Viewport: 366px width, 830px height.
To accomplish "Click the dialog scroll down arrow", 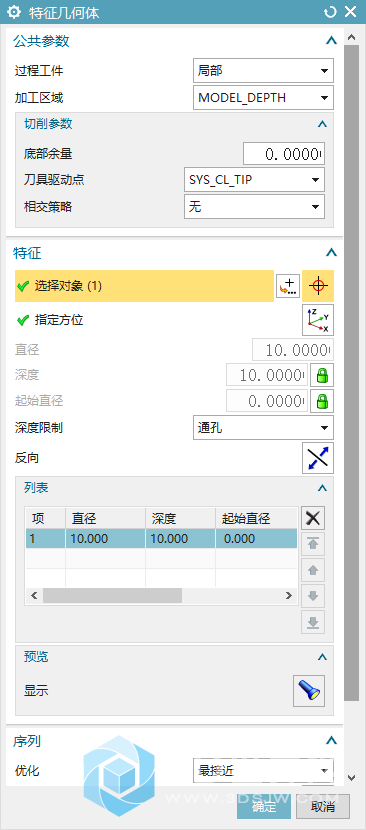I will coord(351,778).
